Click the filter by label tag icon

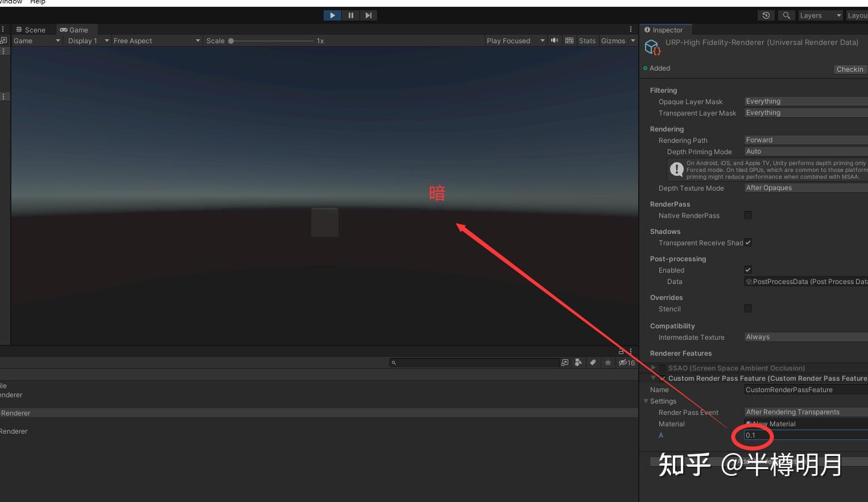click(593, 362)
